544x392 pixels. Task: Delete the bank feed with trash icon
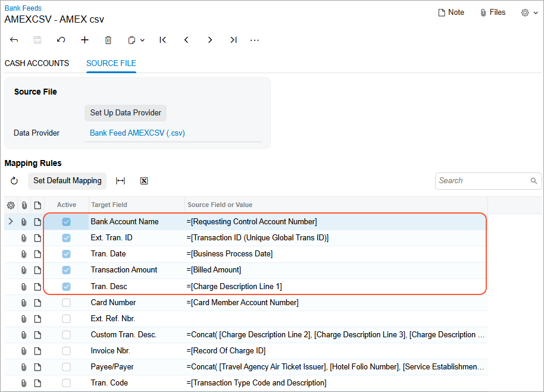108,40
